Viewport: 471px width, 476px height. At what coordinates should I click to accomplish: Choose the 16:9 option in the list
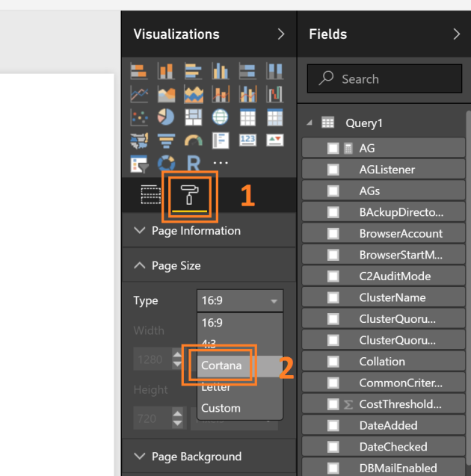240,323
